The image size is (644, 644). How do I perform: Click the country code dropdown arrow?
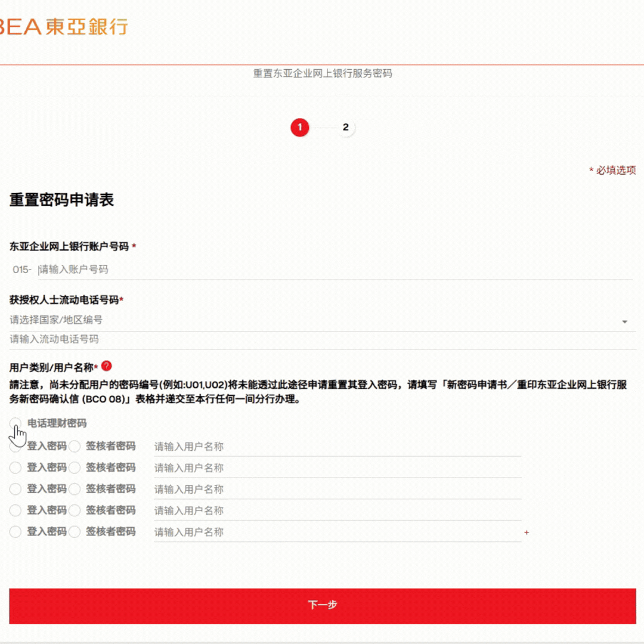point(624,321)
